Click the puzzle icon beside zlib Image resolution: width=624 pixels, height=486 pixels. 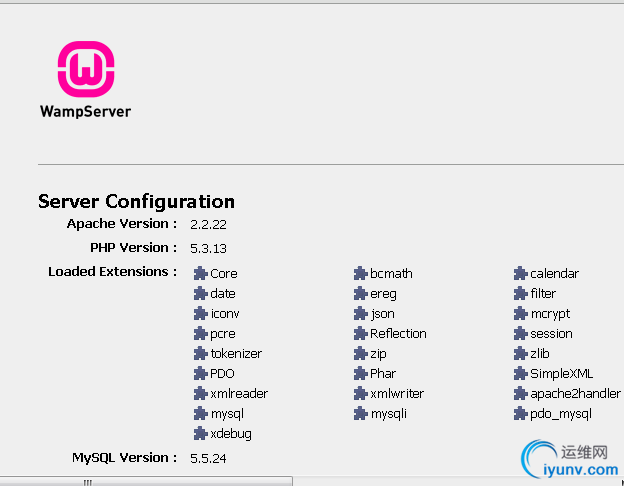[521, 353]
